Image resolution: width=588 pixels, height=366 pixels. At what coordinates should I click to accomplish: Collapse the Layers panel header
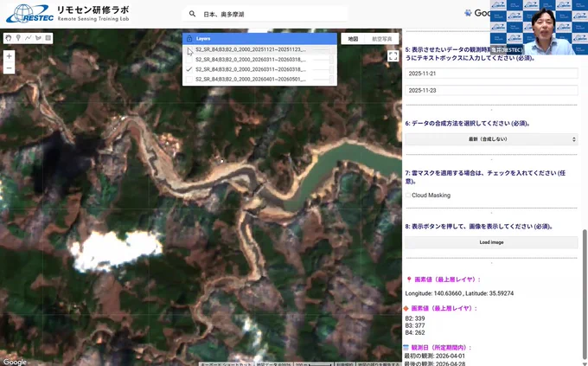[x=259, y=39]
